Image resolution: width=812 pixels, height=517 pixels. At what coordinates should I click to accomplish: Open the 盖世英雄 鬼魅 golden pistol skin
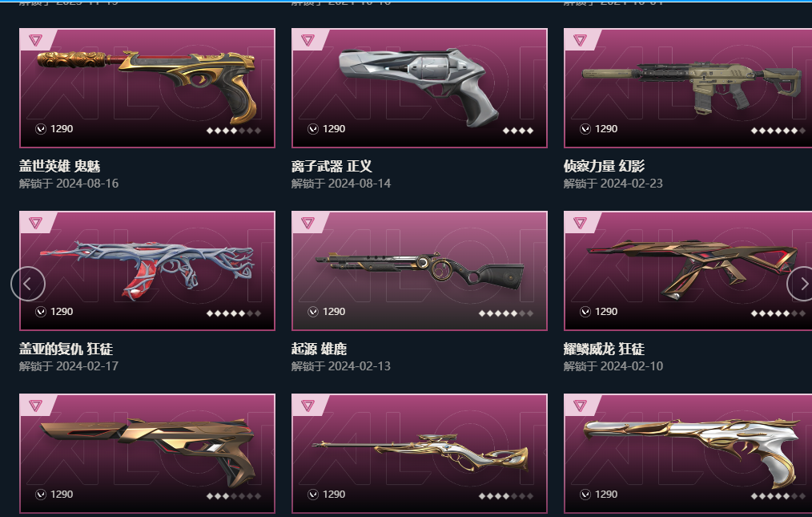click(147, 88)
